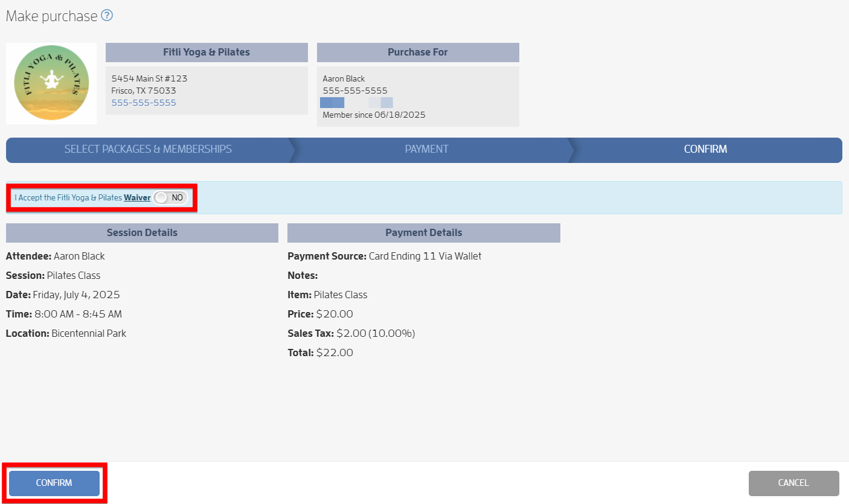The width and height of the screenshot is (849, 504).
Task: Click the Session Details header
Action: (x=142, y=233)
